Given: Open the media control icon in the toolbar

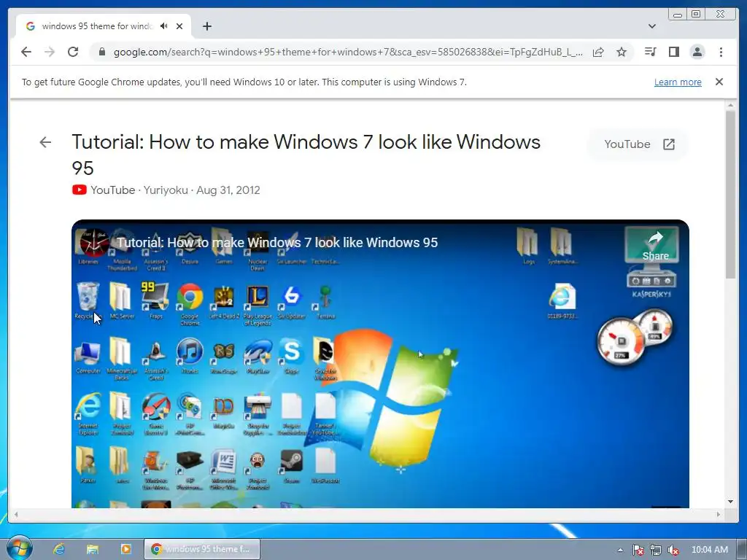Looking at the screenshot, I should pyautogui.click(x=650, y=52).
